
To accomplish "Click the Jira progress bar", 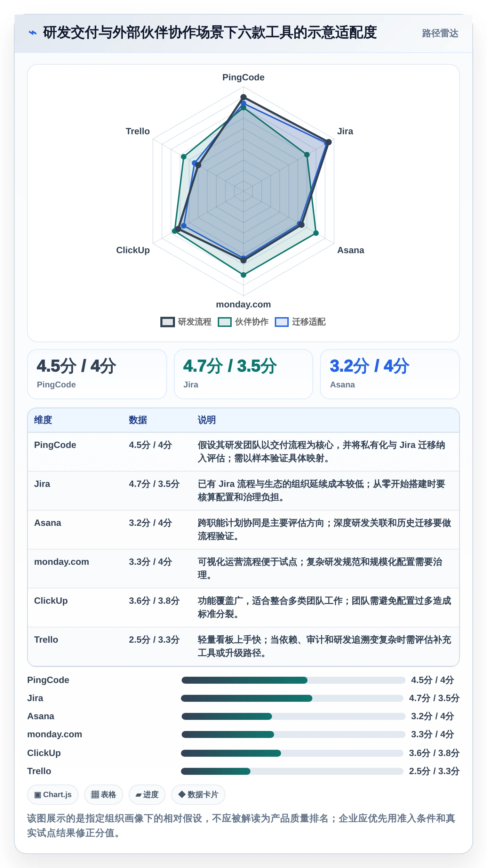I will 292,698.
